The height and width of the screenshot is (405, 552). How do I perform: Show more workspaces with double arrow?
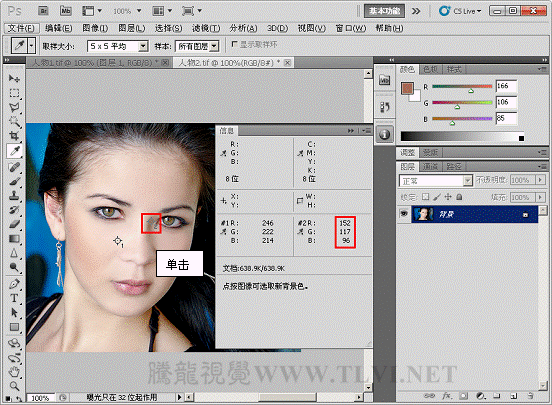pyautogui.click(x=416, y=11)
